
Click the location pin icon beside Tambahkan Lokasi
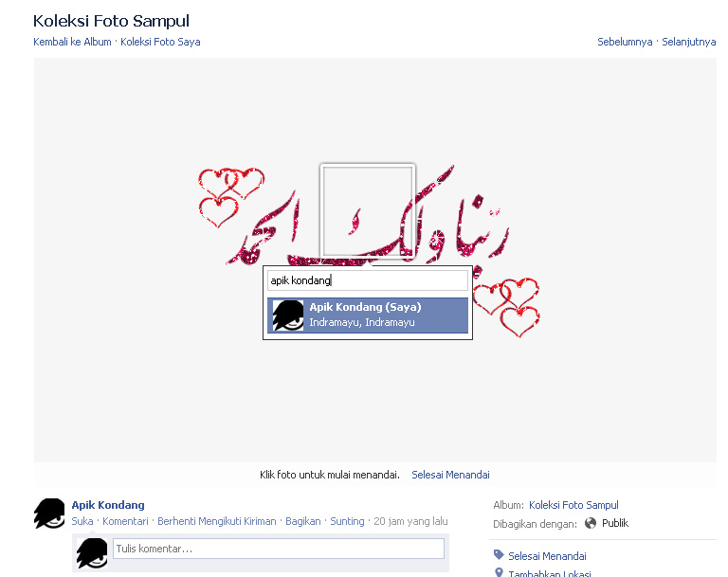click(500, 572)
